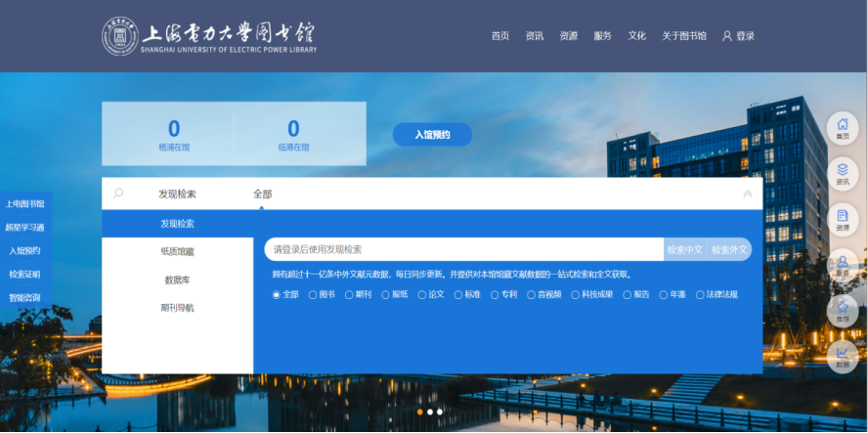
Task: Select the 数据库 tab
Action: pyautogui.click(x=178, y=281)
